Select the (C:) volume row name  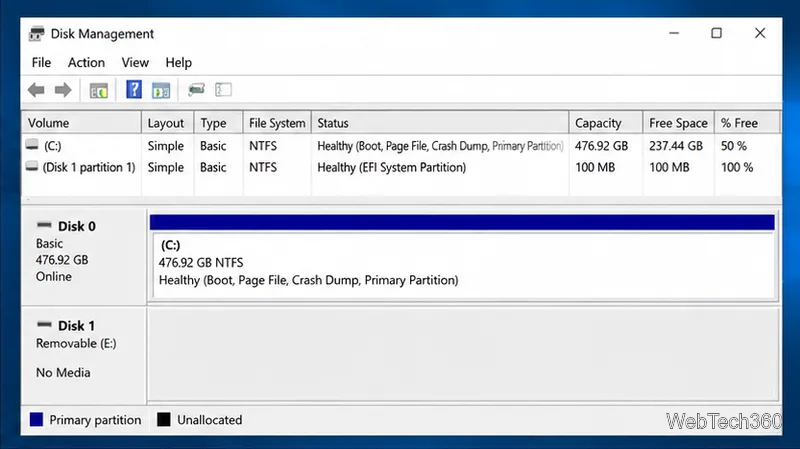pos(53,146)
